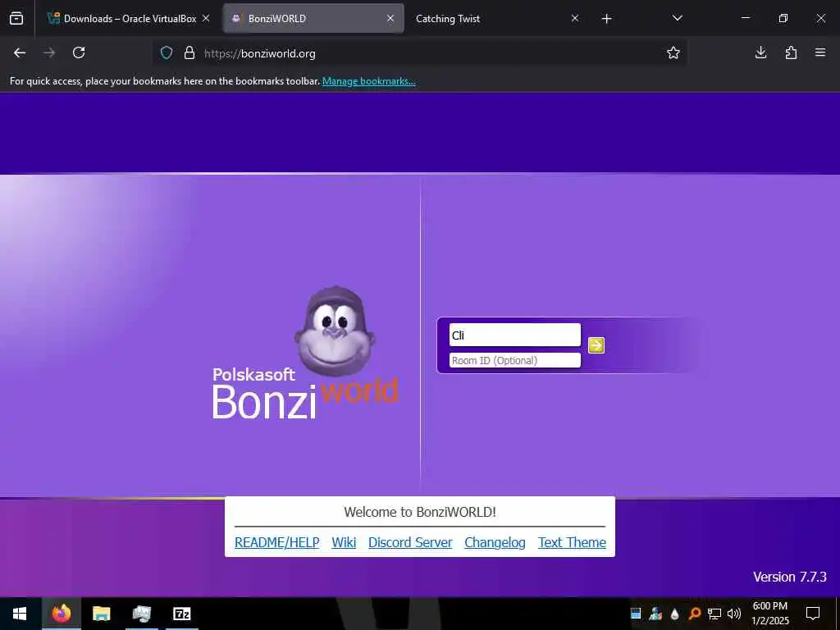Open the extensions puzzle icon
840x630 pixels.
(791, 52)
